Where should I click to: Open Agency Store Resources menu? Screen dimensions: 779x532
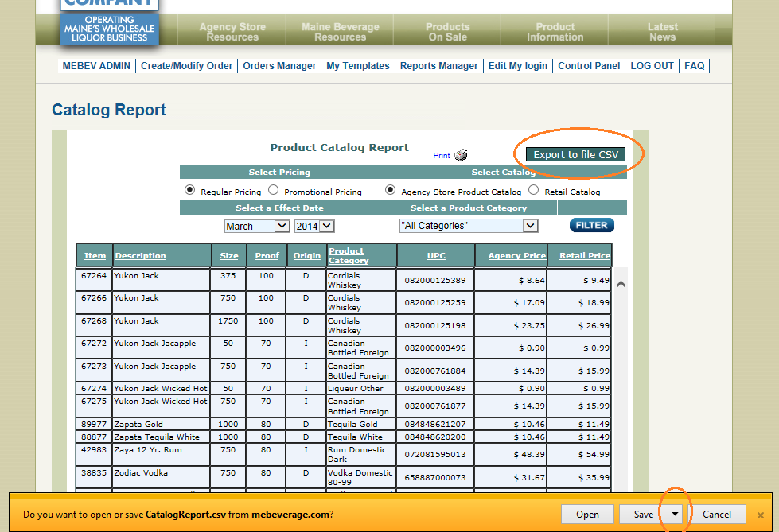(232, 32)
